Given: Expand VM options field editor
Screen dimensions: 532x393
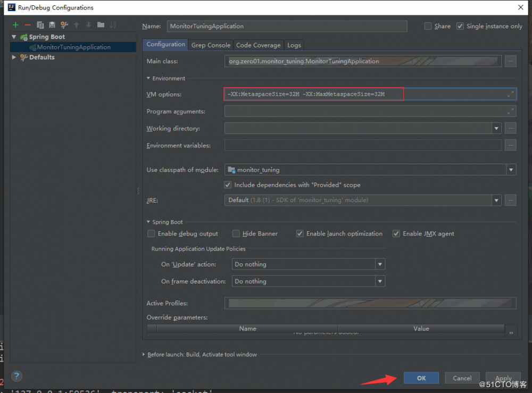Looking at the screenshot, I should pyautogui.click(x=510, y=94).
